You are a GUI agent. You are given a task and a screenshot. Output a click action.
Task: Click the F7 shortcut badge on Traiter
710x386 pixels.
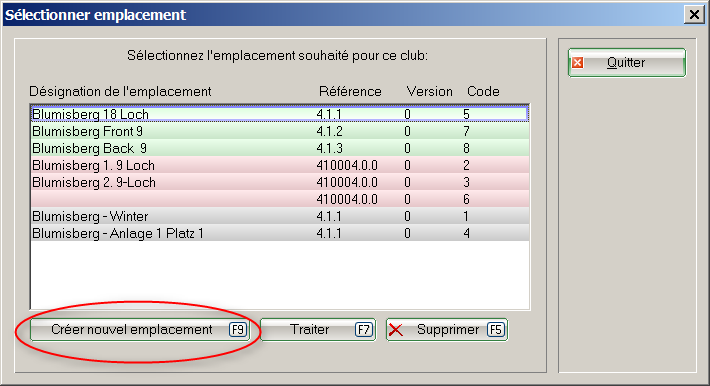[364, 329]
